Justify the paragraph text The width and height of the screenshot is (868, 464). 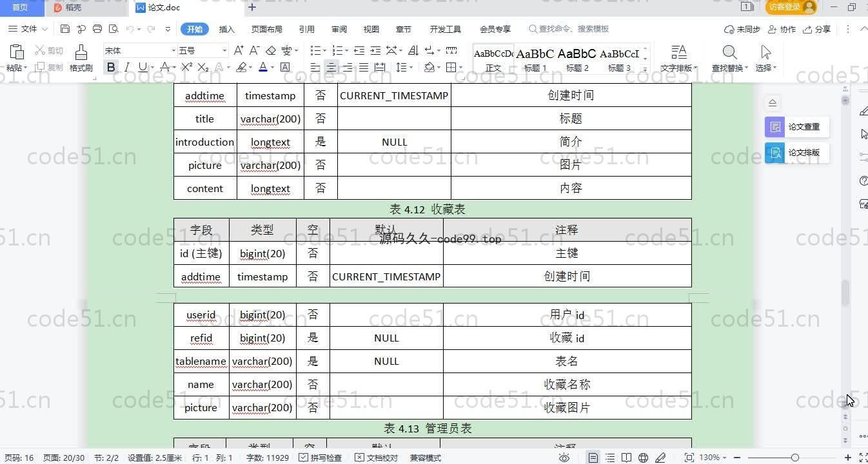364,67
